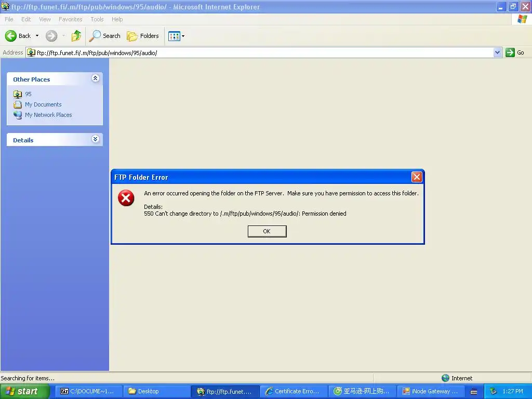Screen dimensions: 532x399
Task: Click OK in FTP Folder Error dialog
Action: point(267,231)
